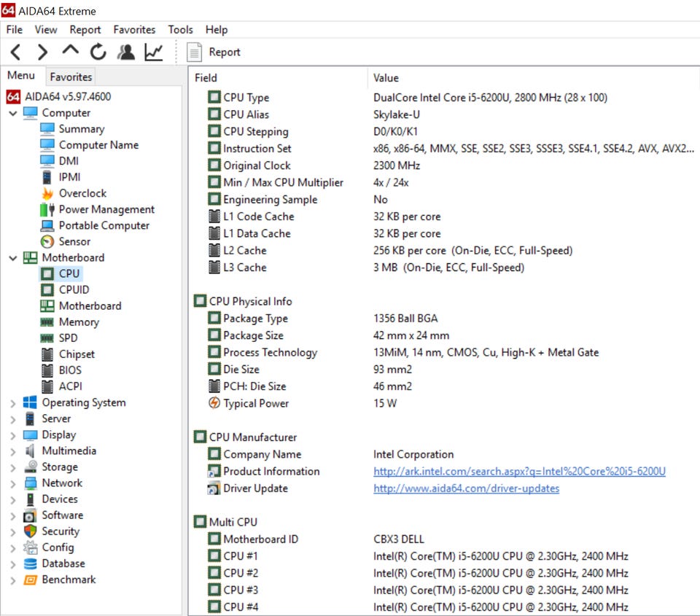
Task: Click the Value column header
Action: coord(386,78)
